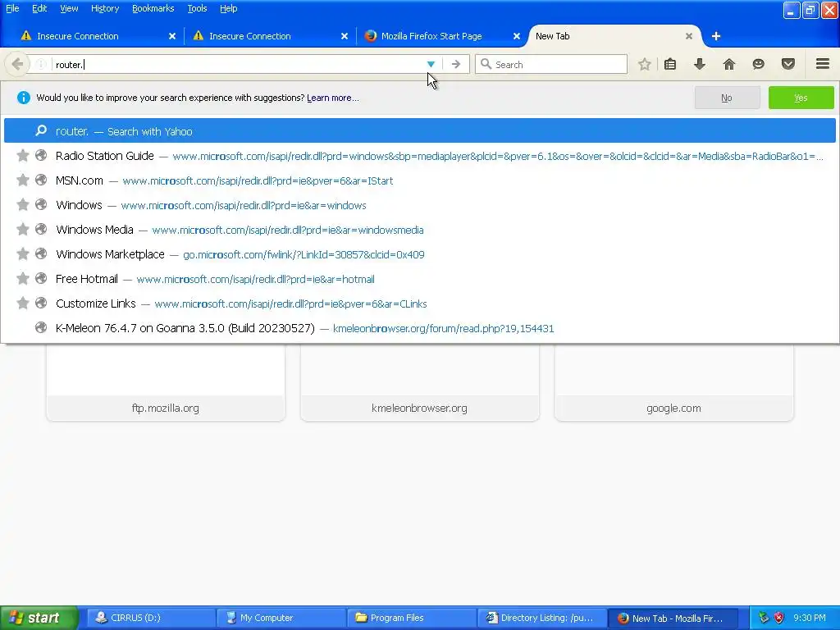The image size is (840, 630).
Task: Open google.com top site tile
Action: click(x=674, y=382)
